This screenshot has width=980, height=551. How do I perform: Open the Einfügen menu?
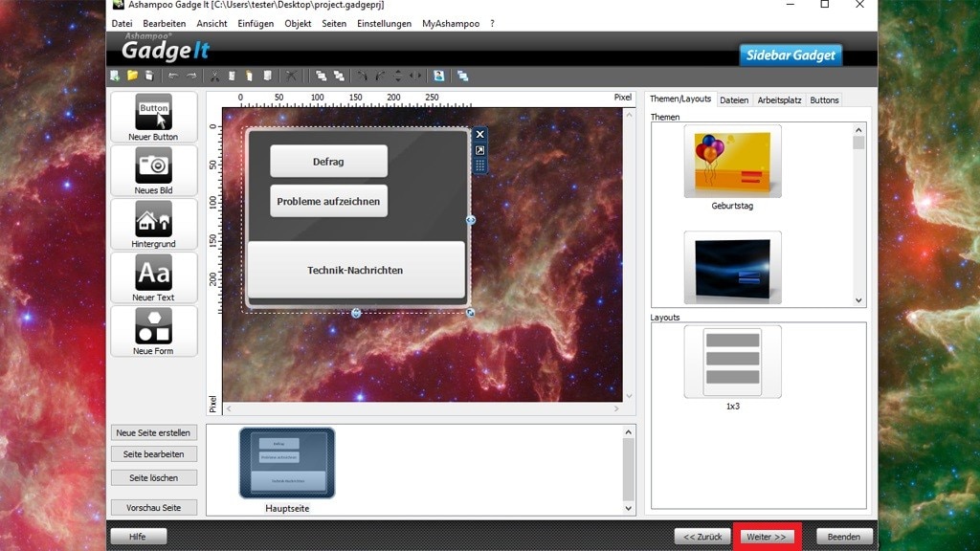pos(255,23)
